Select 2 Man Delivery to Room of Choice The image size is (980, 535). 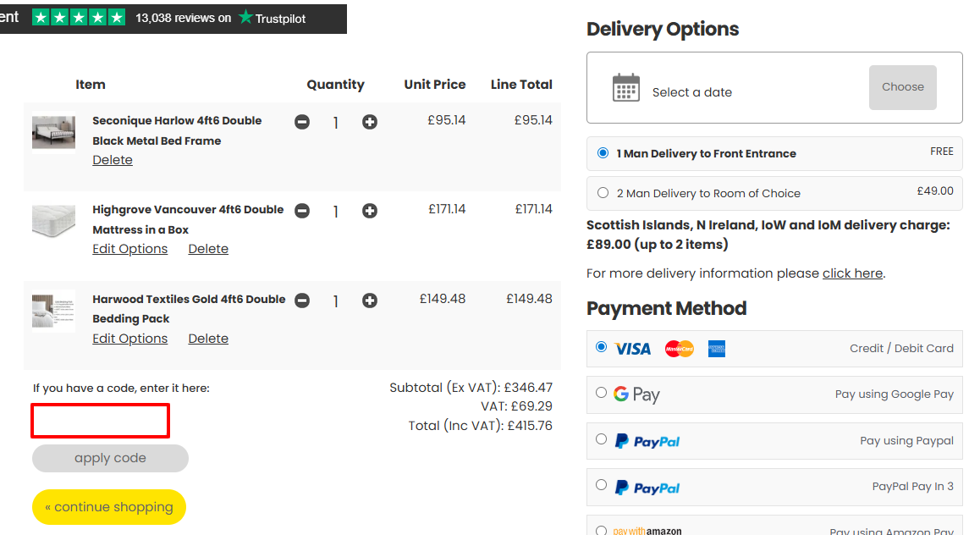[603, 192]
